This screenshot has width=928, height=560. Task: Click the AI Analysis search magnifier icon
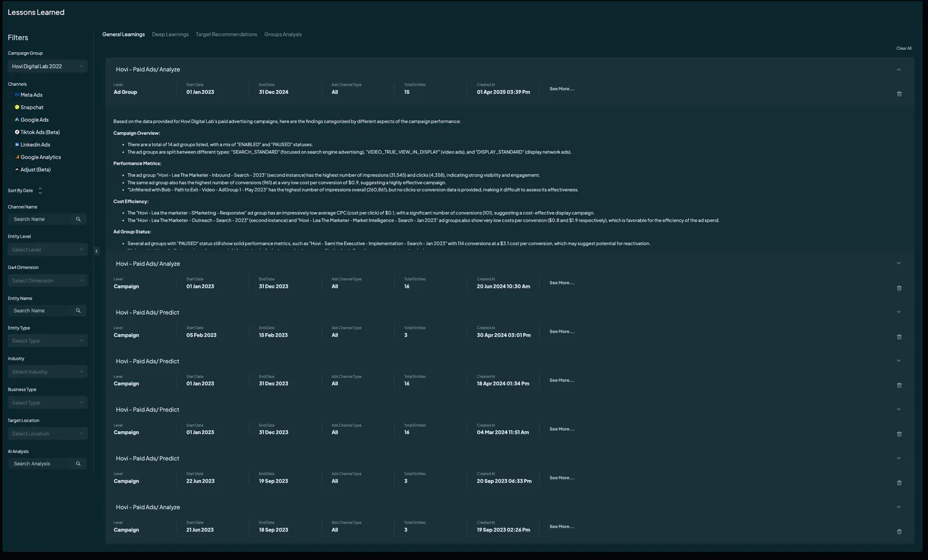(x=78, y=464)
